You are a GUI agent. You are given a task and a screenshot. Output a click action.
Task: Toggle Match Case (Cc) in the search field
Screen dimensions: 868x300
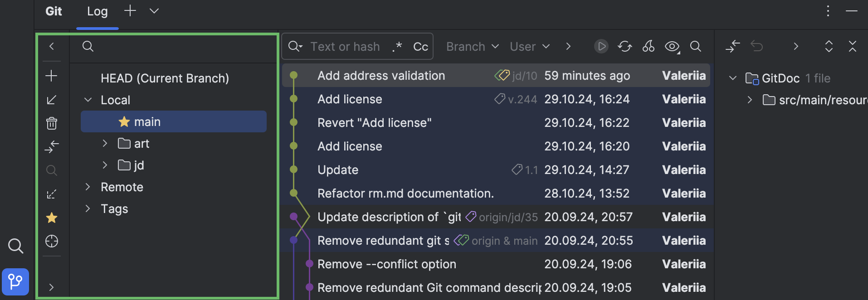(x=420, y=46)
